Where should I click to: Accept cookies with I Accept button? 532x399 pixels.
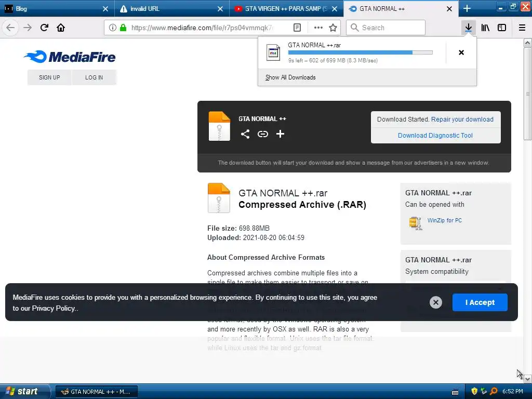480,302
